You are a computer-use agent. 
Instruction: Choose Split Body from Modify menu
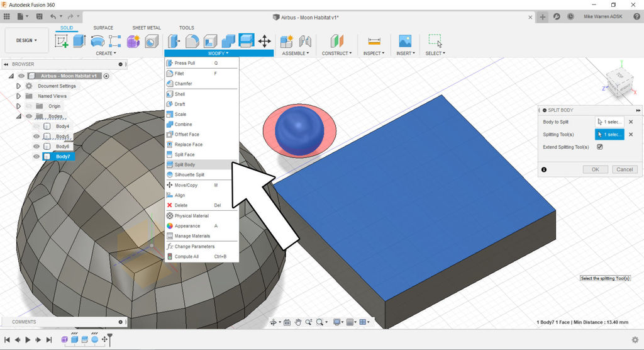[x=201, y=164]
